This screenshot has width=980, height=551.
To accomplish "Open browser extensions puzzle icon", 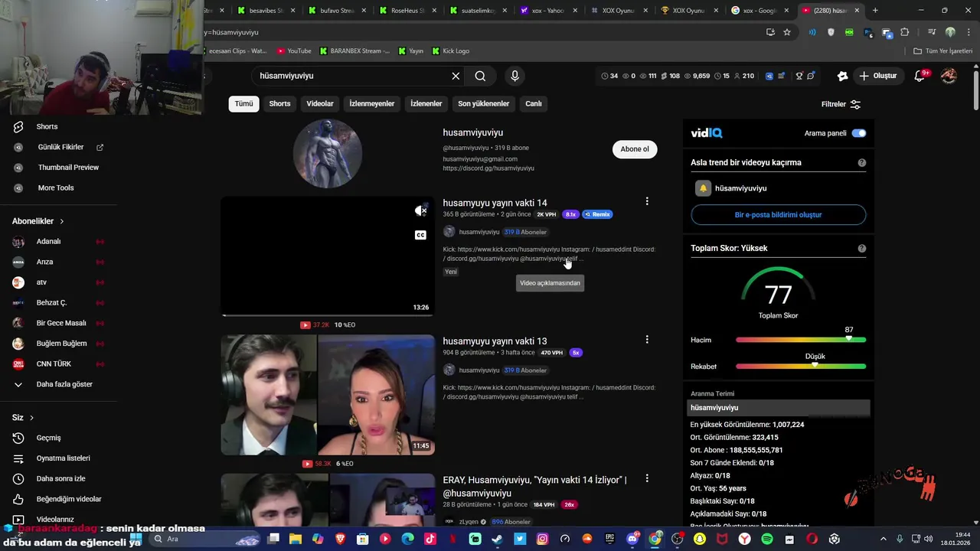I will 905,32.
